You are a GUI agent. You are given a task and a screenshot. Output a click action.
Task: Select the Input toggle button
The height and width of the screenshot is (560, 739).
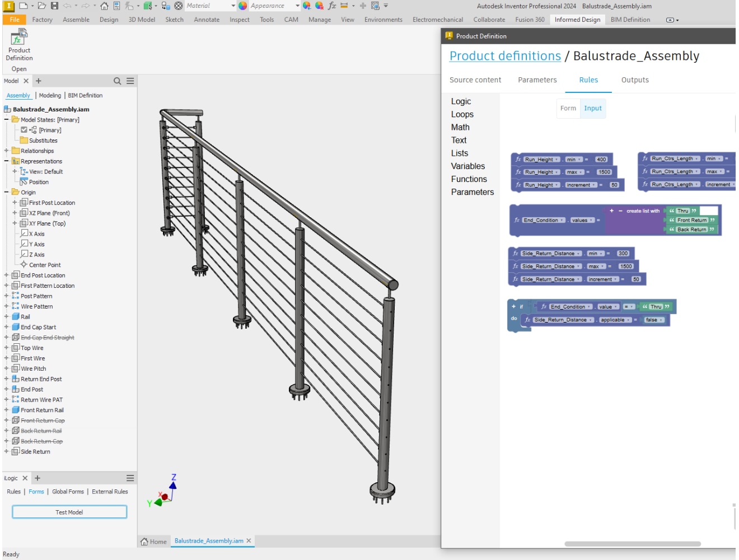pyautogui.click(x=593, y=108)
